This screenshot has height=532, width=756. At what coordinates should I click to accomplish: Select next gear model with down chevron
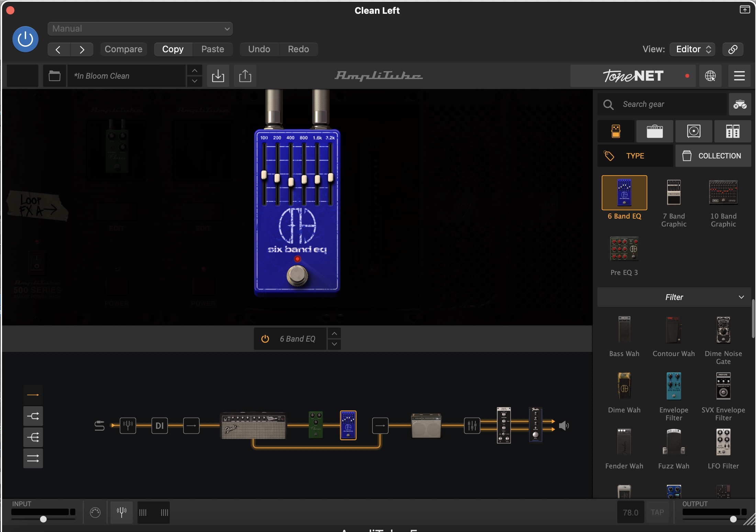(x=334, y=344)
